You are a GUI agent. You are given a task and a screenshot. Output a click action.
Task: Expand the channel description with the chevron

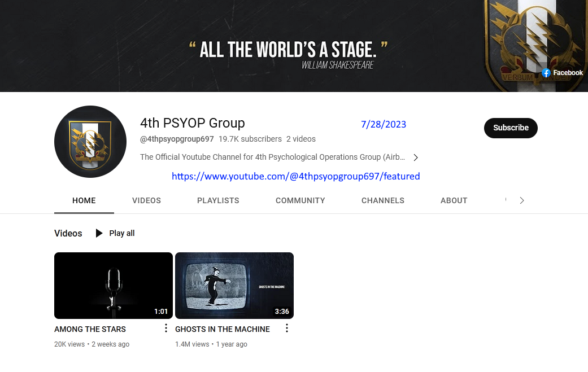[416, 157]
